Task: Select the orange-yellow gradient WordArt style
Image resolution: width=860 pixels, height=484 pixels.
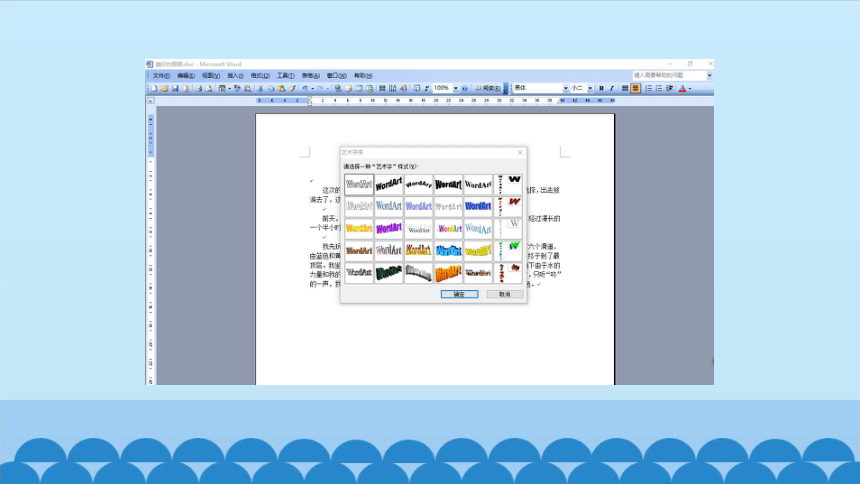Action: tap(359, 229)
